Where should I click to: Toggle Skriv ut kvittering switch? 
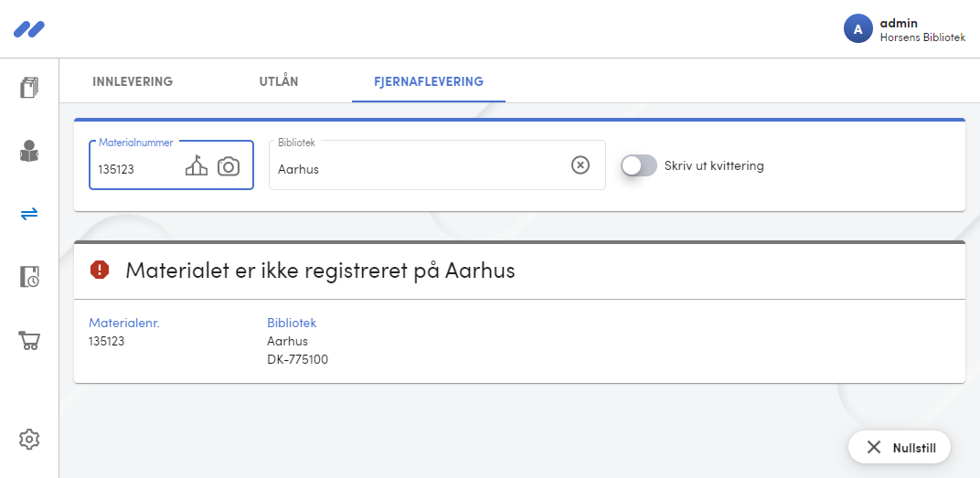(x=639, y=165)
